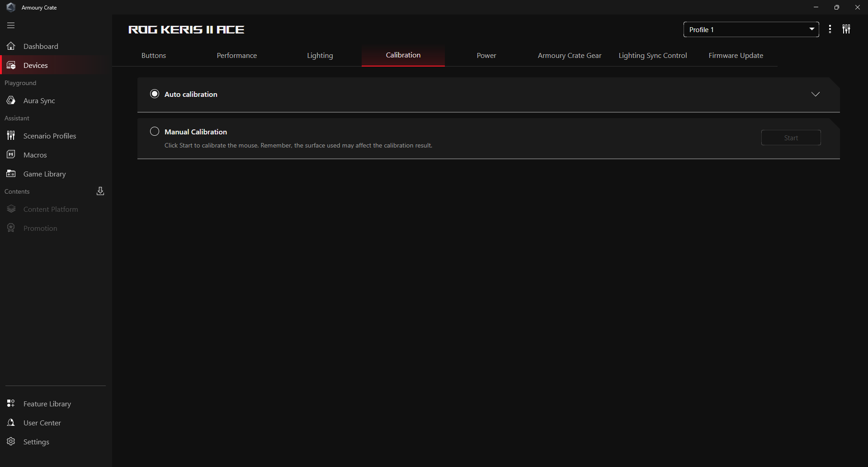Click the Dashboard home icon
This screenshot has width=868, height=467.
tap(11, 46)
